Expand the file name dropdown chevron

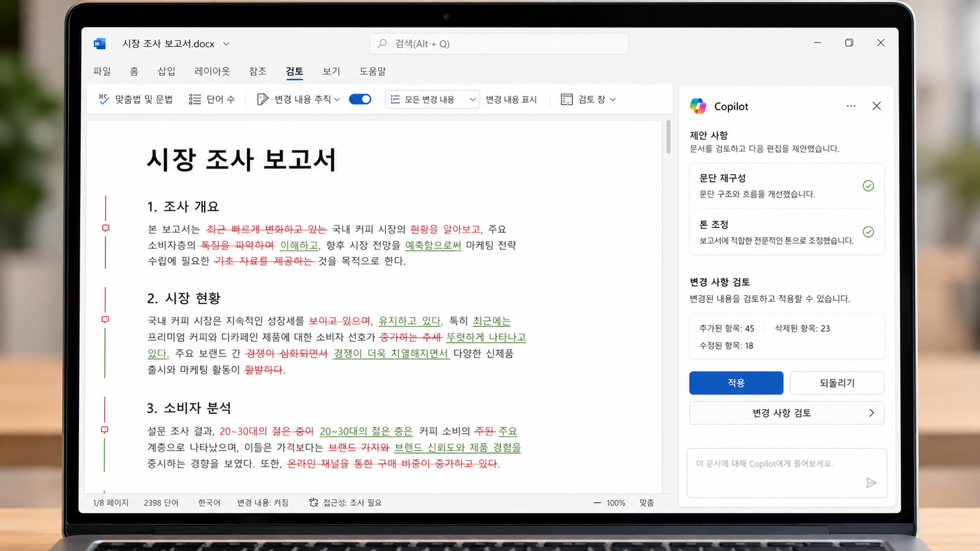point(226,43)
